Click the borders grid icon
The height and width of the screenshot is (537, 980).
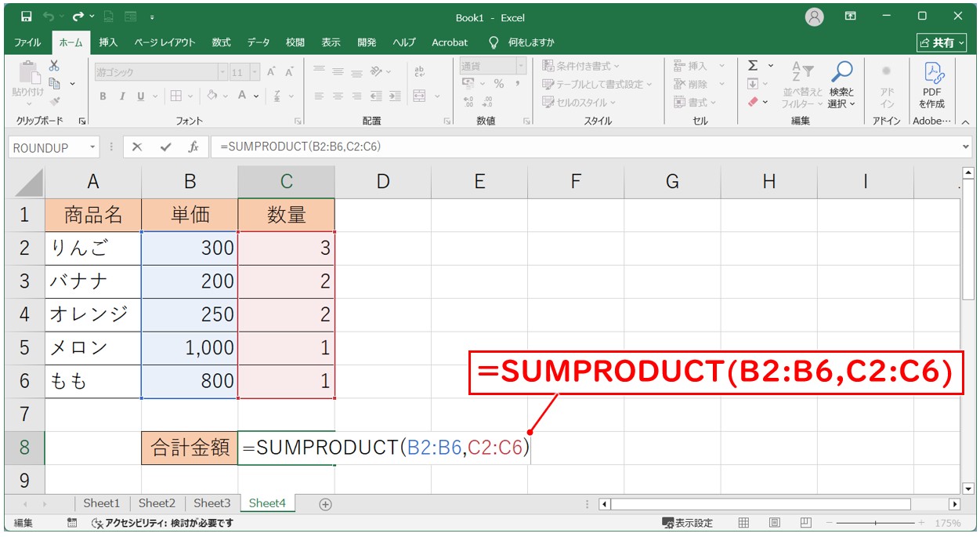[x=175, y=96]
